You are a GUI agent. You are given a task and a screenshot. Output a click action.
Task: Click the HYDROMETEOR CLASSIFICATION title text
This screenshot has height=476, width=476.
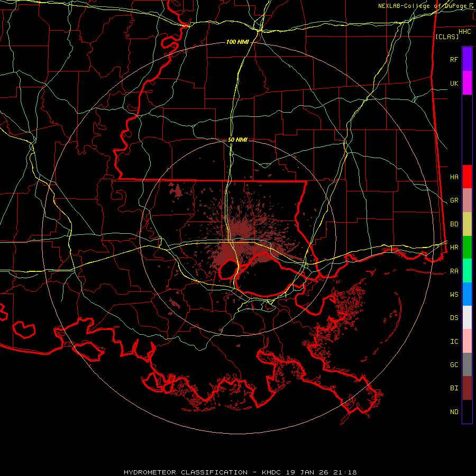tap(186, 472)
